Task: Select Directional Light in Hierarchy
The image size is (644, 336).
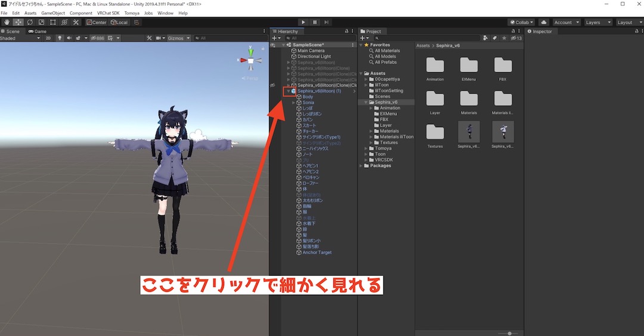Action: pos(314,56)
